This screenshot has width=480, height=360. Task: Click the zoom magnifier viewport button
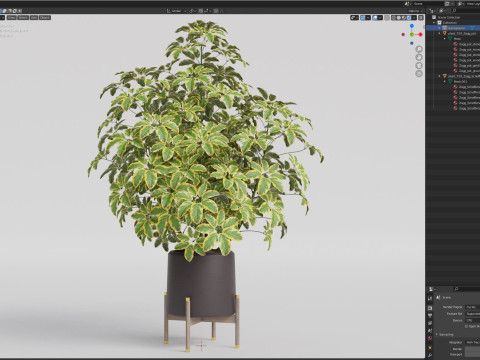[419, 49]
